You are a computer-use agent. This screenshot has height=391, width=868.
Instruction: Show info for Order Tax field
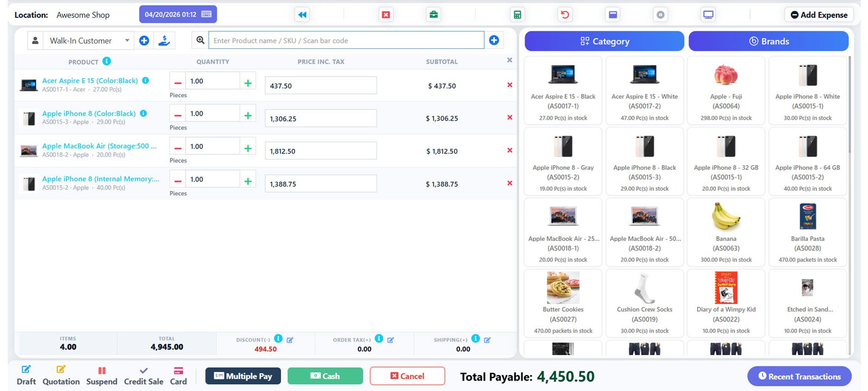(379, 338)
